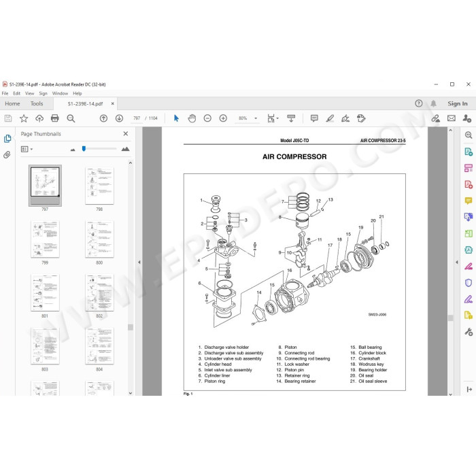Image resolution: width=476 pixels, height=476 pixels.
Task: Expand the right tools pane labels
Action: [x=469, y=389]
